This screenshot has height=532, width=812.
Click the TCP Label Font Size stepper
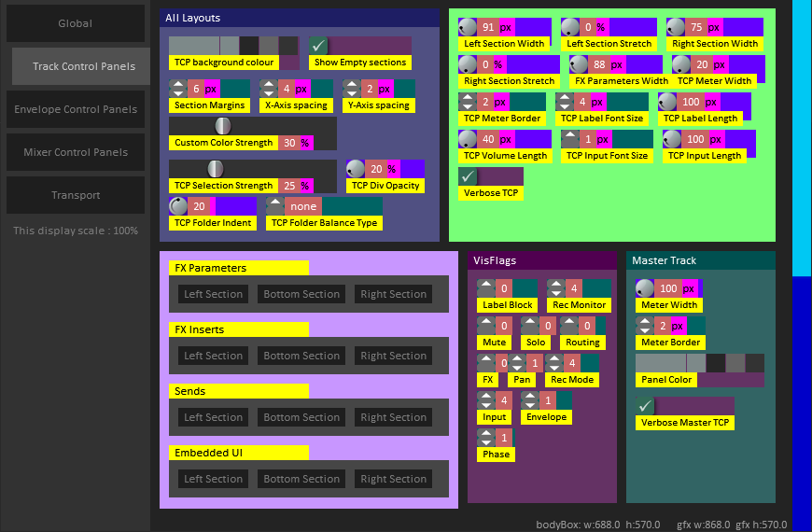coord(565,102)
